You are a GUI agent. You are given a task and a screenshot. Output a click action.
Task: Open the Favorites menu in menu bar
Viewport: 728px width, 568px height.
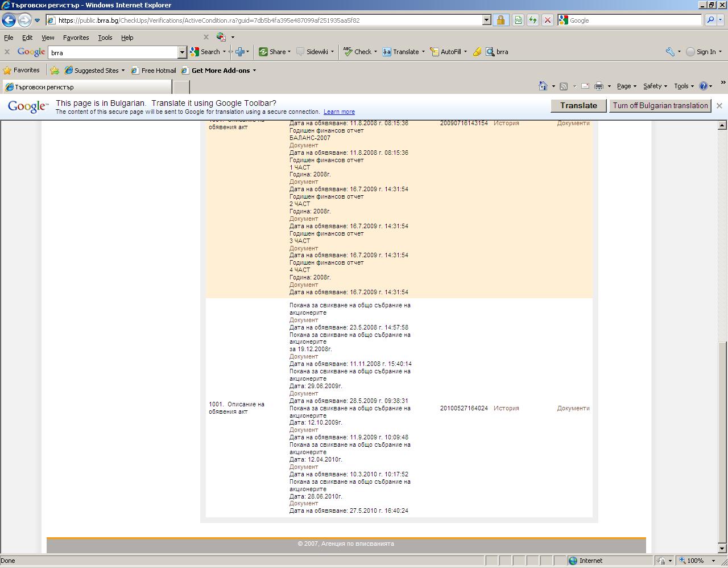(x=76, y=38)
